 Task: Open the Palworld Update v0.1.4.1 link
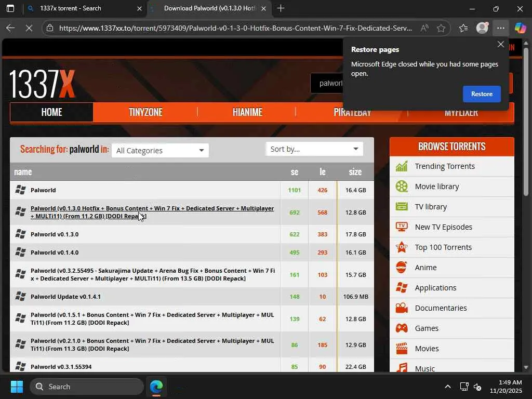pyautogui.click(x=65, y=297)
